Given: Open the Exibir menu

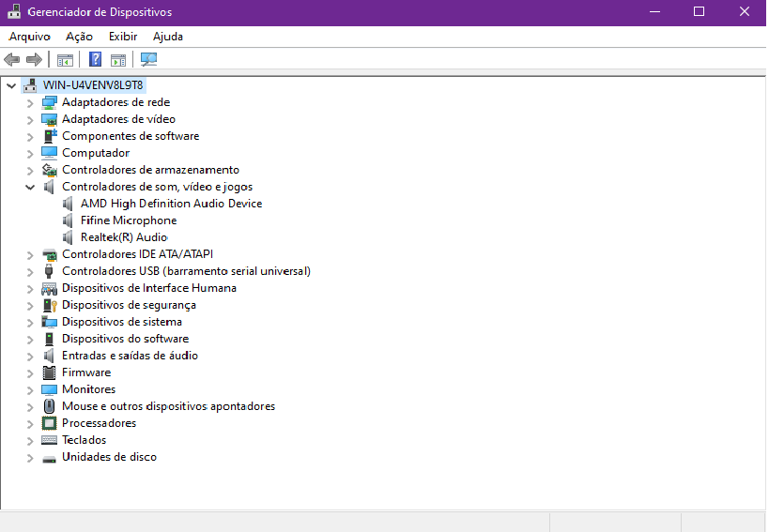Looking at the screenshot, I should click(x=123, y=37).
